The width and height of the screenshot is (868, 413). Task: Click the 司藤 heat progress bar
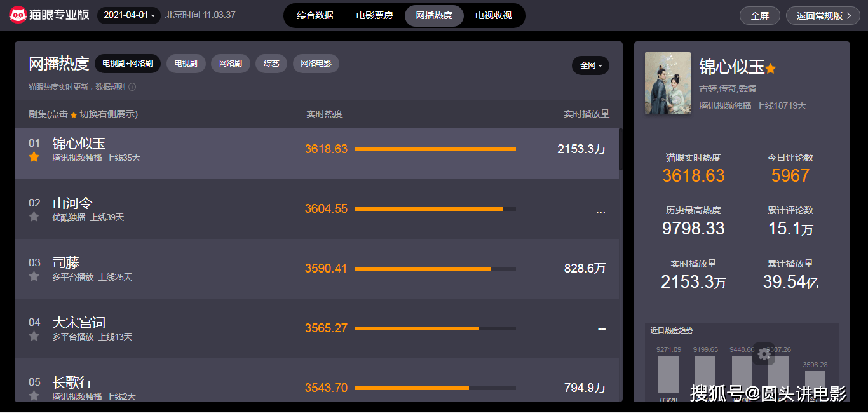click(x=435, y=269)
